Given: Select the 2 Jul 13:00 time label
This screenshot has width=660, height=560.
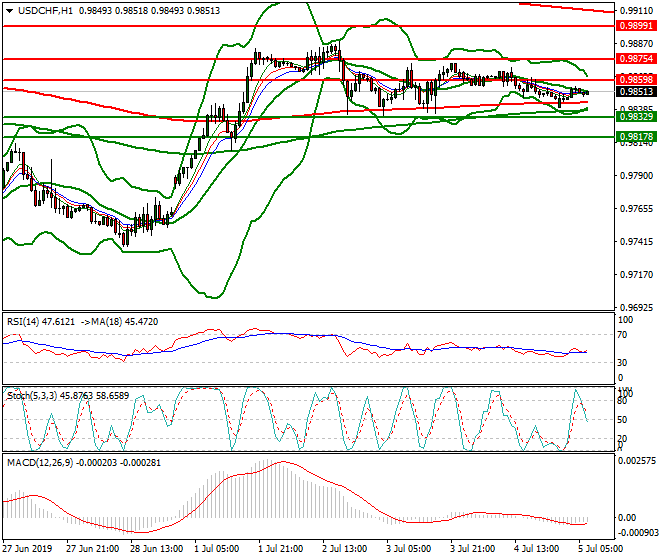Looking at the screenshot, I should [x=344, y=549].
